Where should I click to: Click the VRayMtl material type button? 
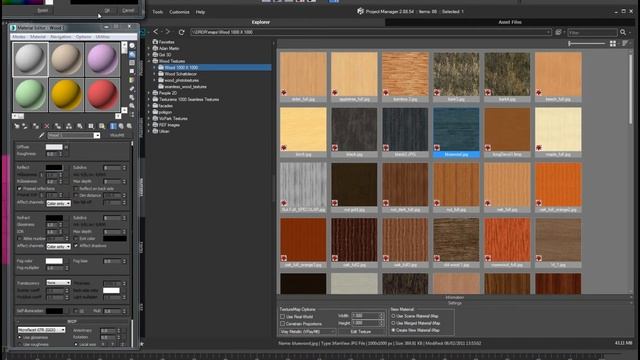117,135
